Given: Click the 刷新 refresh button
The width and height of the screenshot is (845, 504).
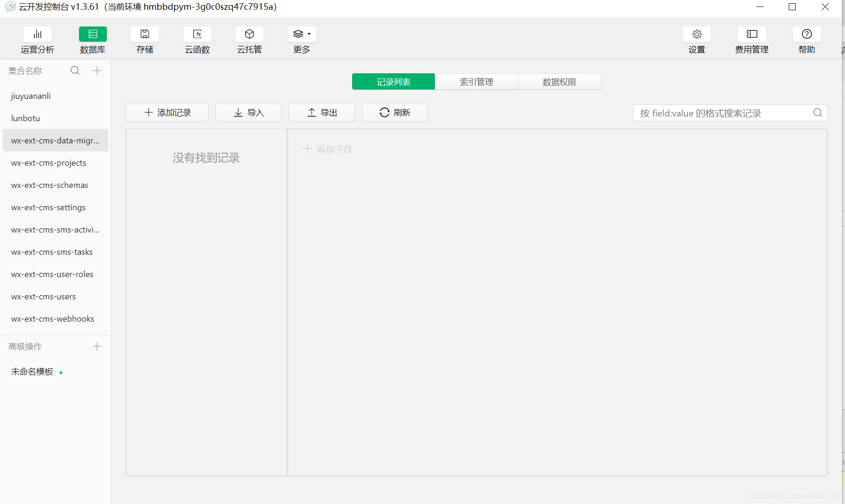Looking at the screenshot, I should tap(394, 112).
